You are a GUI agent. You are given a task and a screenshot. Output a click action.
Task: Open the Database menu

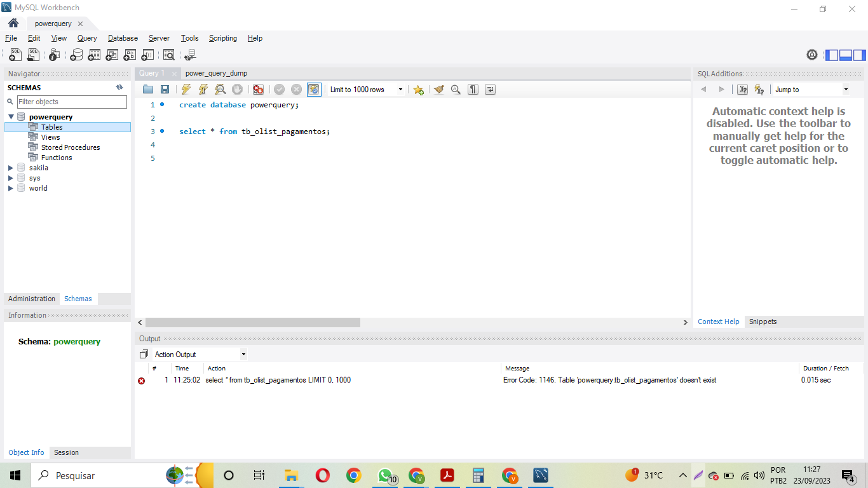coord(123,38)
